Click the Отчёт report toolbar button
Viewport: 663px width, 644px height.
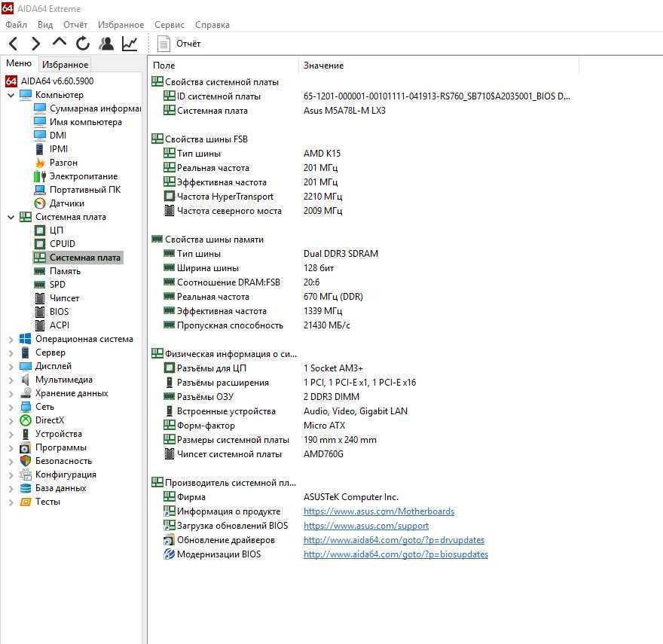[x=179, y=44]
